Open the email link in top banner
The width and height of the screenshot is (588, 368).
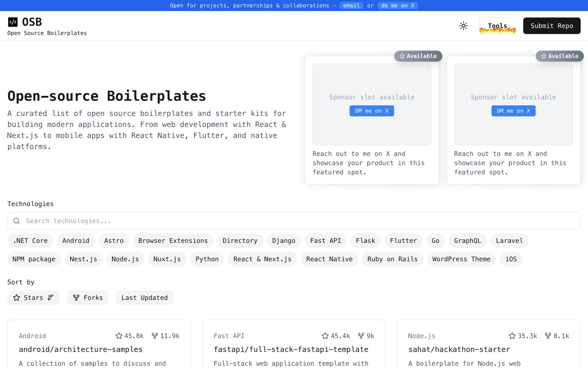[x=351, y=6]
